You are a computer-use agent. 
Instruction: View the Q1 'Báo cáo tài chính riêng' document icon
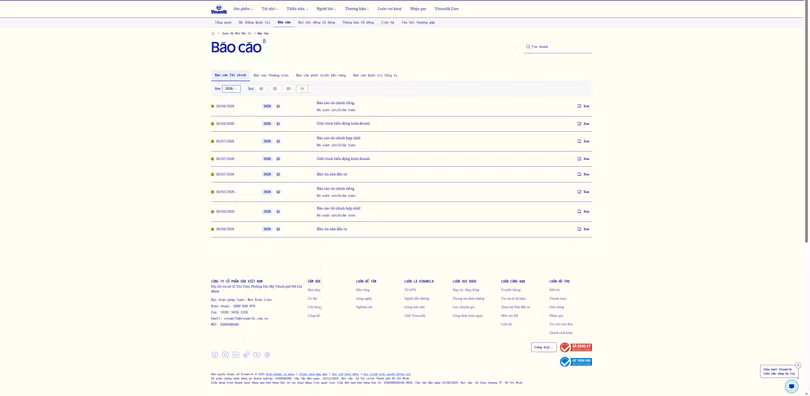click(x=579, y=106)
